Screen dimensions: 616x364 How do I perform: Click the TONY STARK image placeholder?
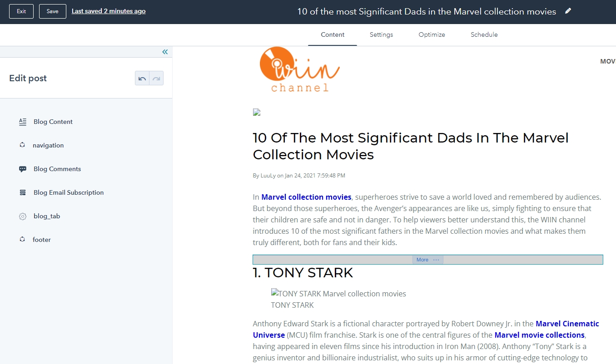(x=338, y=294)
